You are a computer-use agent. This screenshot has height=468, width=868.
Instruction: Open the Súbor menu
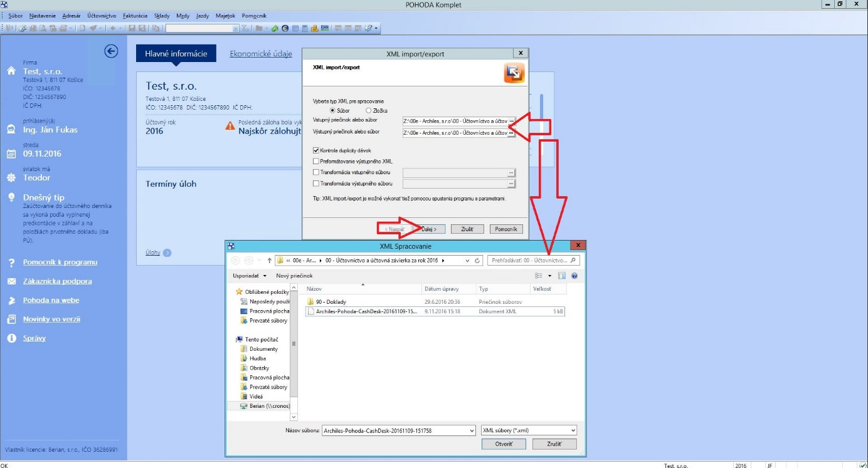click(x=16, y=16)
